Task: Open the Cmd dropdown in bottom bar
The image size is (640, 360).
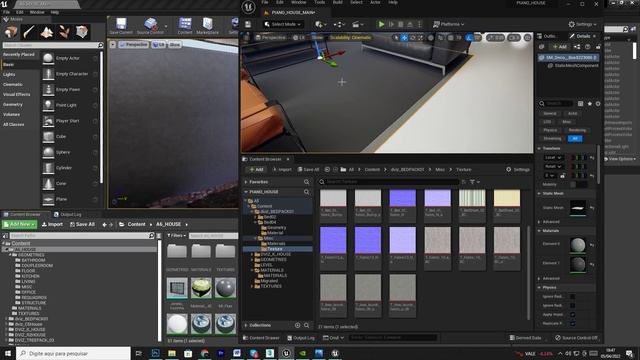Action: coord(333,338)
